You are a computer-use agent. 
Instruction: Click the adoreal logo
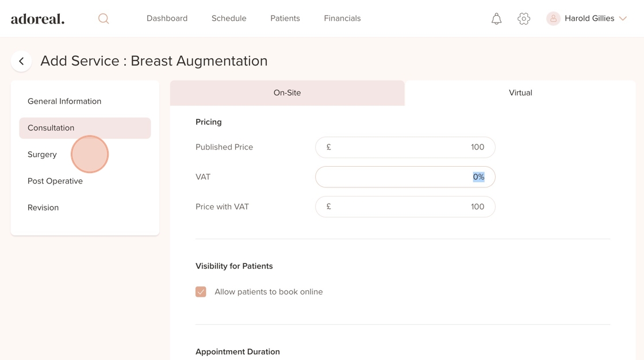pos(38,18)
